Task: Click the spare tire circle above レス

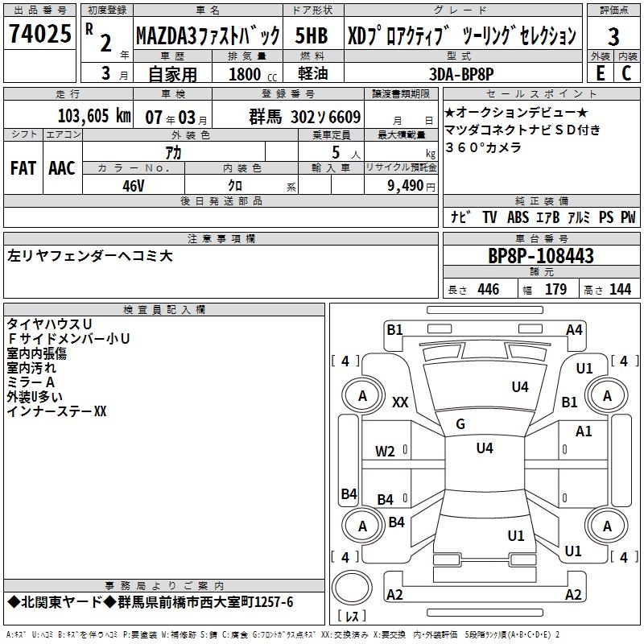Action: pyautogui.click(x=352, y=587)
